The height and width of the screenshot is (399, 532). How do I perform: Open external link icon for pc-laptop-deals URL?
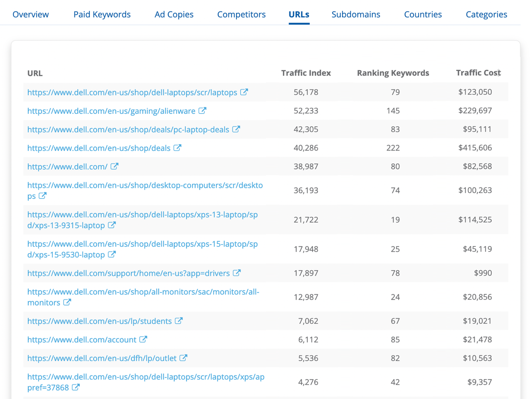(236, 129)
